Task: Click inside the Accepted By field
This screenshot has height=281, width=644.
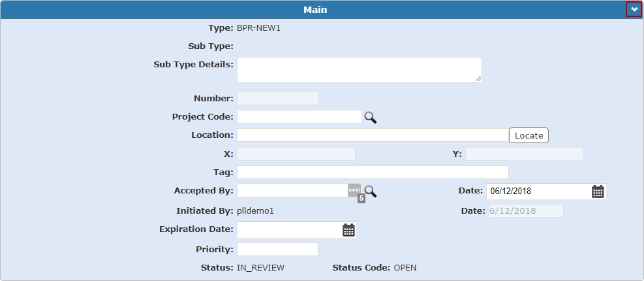Action: 292,191
